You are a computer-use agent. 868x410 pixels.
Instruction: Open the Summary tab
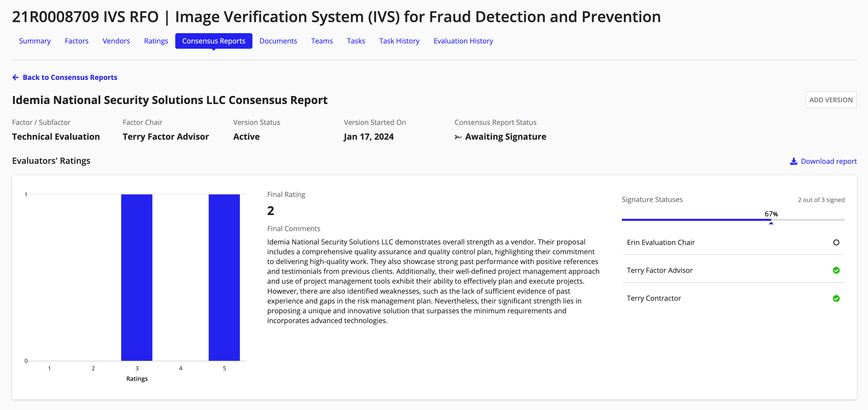35,41
